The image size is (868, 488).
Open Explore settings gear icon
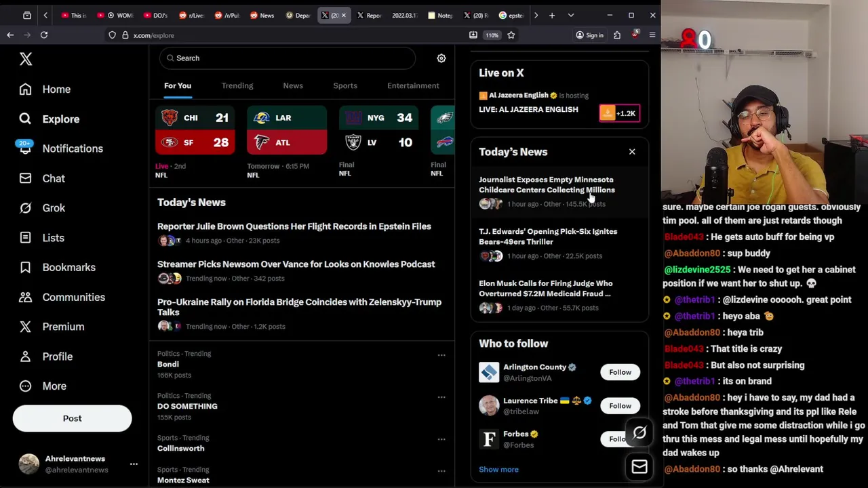coord(441,58)
